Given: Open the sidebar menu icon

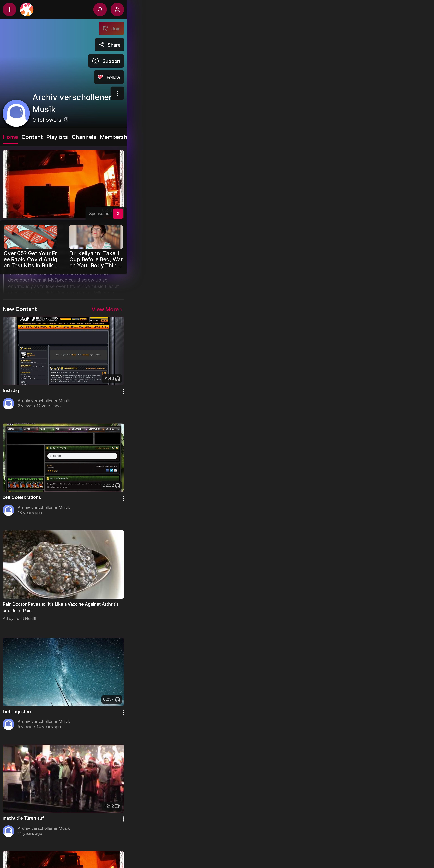Looking at the screenshot, I should [x=9, y=9].
